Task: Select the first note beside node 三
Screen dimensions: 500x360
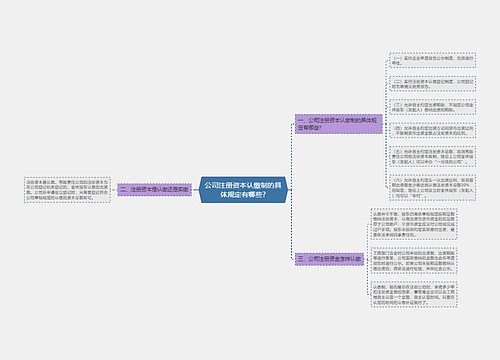Action: (414, 224)
